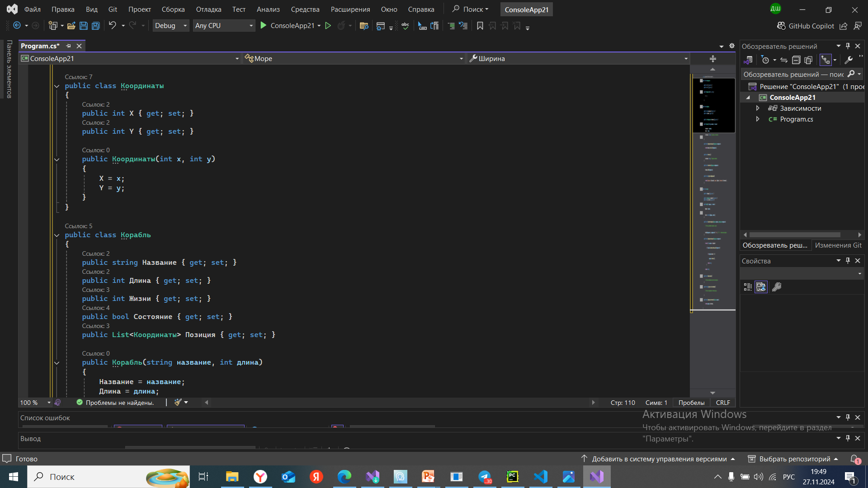Open the Any CPU platform dropdown

click(x=224, y=26)
